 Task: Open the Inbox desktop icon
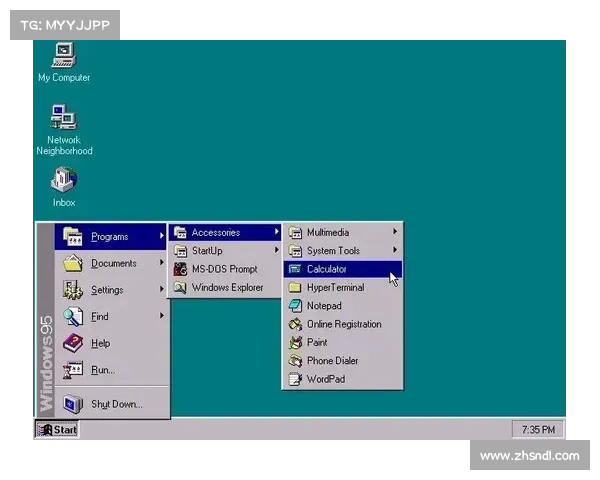point(64,180)
